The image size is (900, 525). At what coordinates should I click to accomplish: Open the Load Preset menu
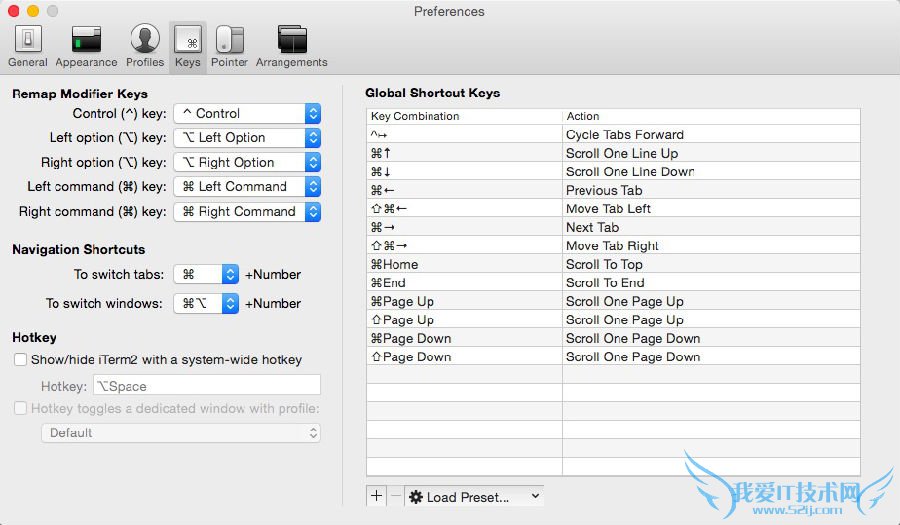click(474, 496)
